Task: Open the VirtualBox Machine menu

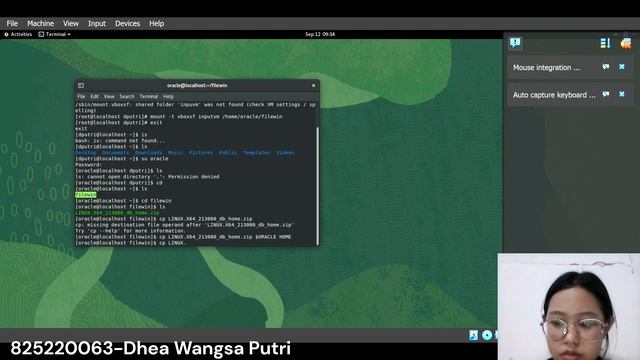Action: (40, 24)
